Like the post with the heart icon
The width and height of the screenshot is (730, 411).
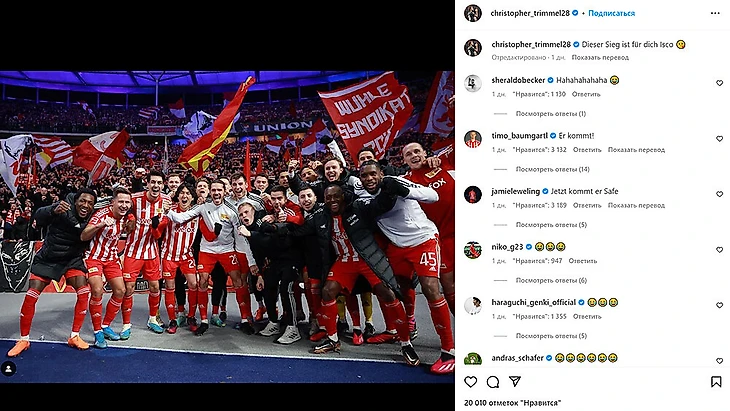471,382
